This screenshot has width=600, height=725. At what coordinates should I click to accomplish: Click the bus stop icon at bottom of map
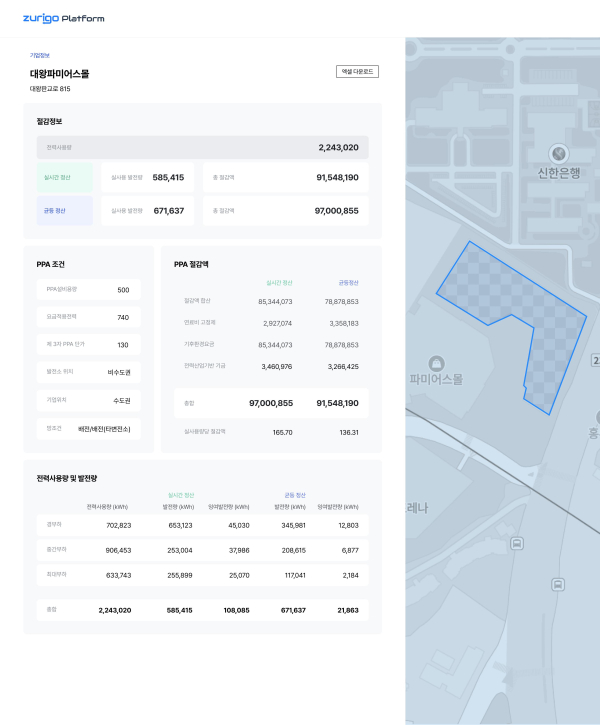[x=557, y=585]
